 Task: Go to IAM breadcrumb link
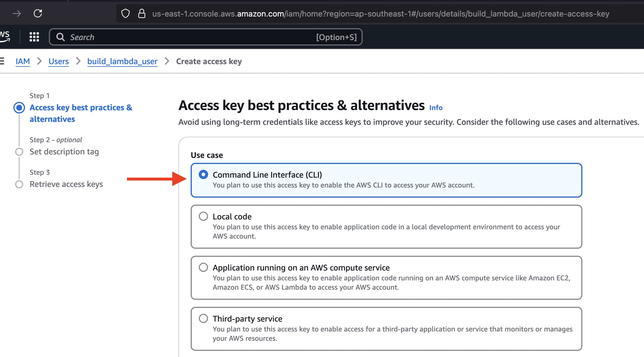23,61
